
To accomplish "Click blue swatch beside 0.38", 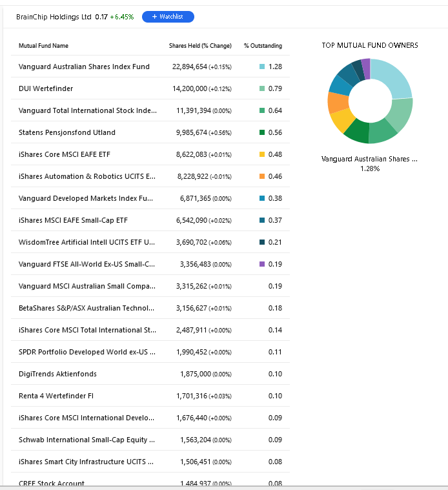I will click(262, 198).
